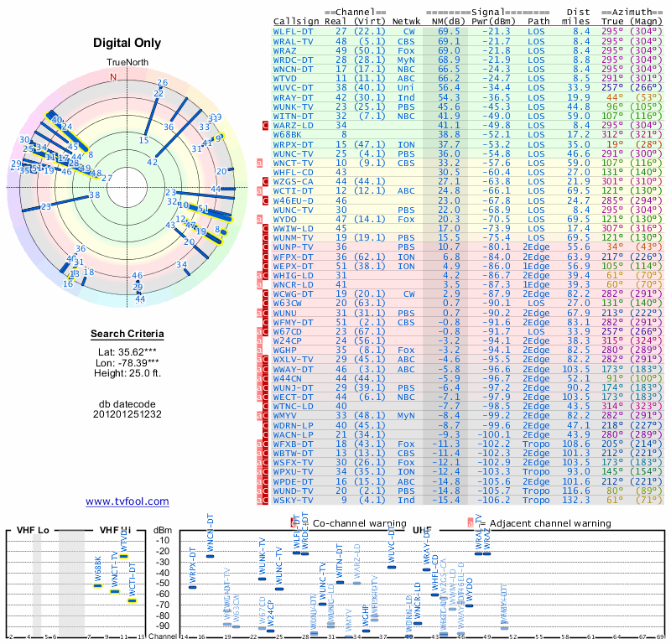
Task: Click the 'dBm' axis label
Action: click(163, 531)
